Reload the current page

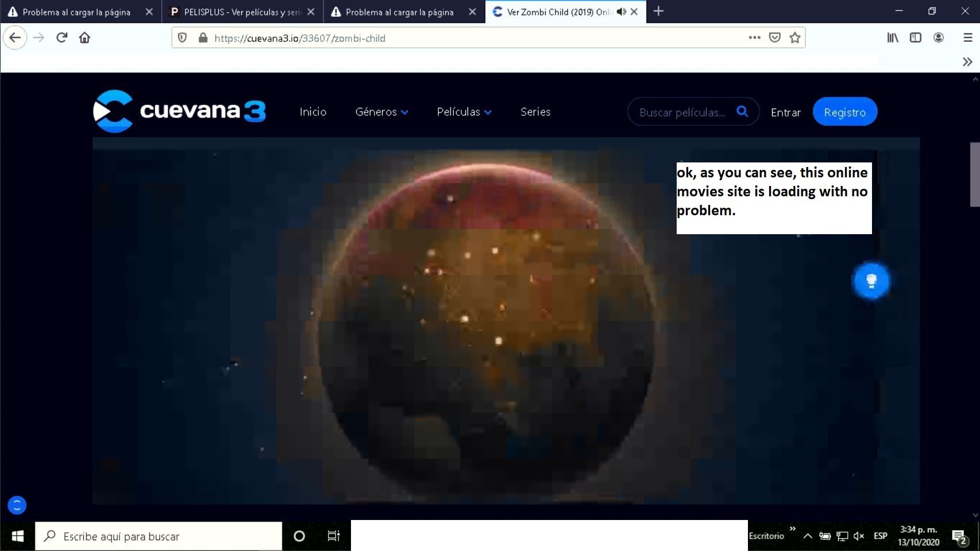pyautogui.click(x=62, y=38)
